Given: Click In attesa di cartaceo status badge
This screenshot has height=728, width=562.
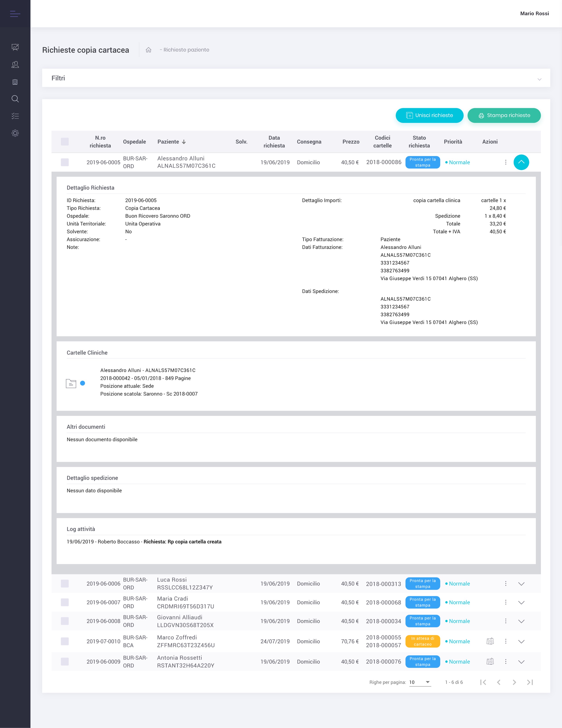Looking at the screenshot, I should click(x=423, y=641).
